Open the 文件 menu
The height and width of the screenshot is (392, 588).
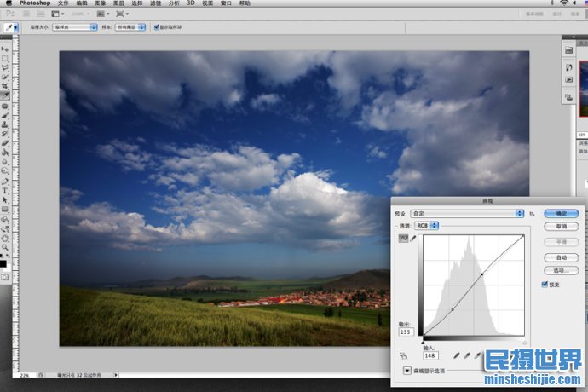coord(63,3)
